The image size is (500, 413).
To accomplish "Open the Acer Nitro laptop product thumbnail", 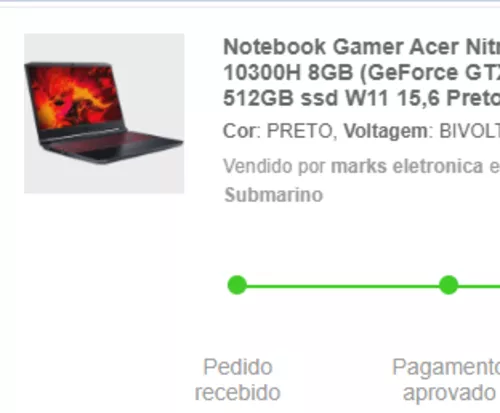I will click(x=104, y=113).
